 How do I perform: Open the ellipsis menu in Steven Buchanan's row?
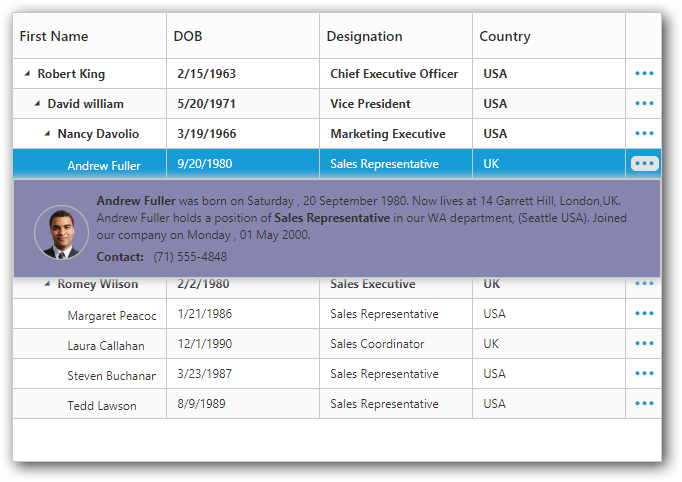click(x=644, y=373)
